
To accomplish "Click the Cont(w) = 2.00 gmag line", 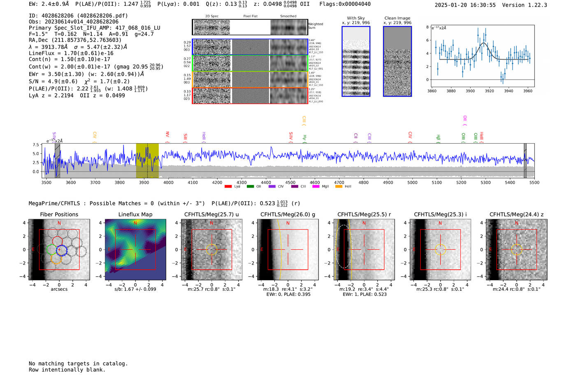I will [x=96, y=66].
